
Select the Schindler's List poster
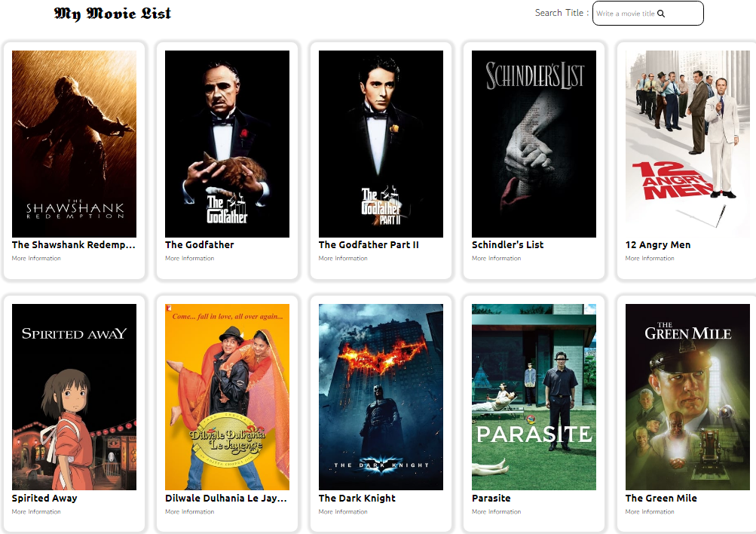pyautogui.click(x=534, y=144)
